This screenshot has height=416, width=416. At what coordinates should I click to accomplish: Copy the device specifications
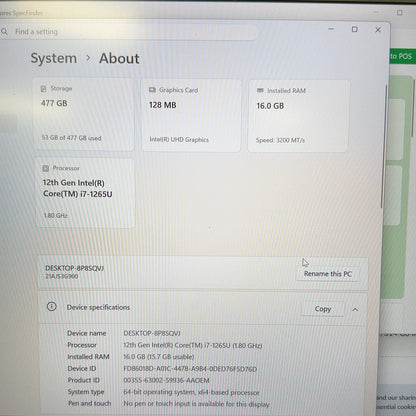[x=323, y=309]
